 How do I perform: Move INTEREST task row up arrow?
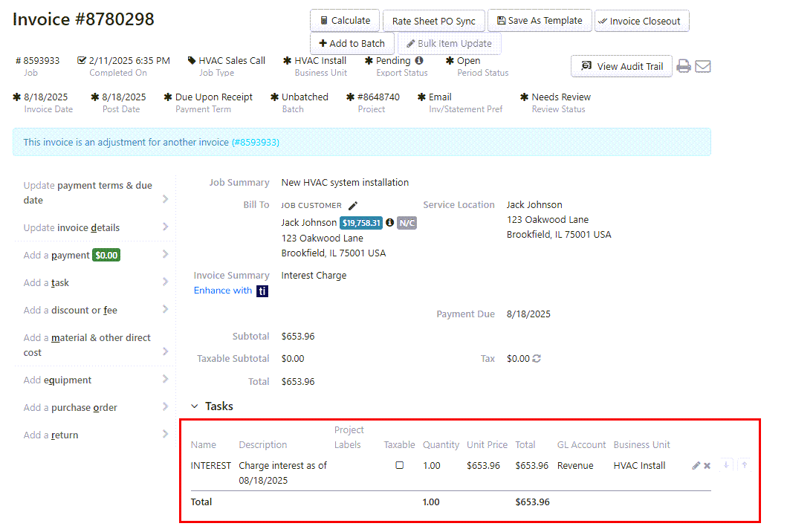(745, 465)
